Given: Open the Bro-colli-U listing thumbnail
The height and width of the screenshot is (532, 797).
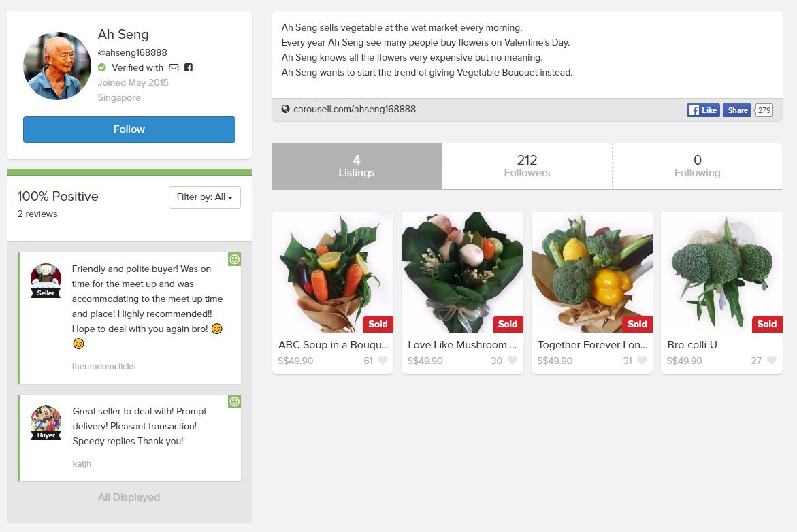Looking at the screenshot, I should (x=721, y=272).
